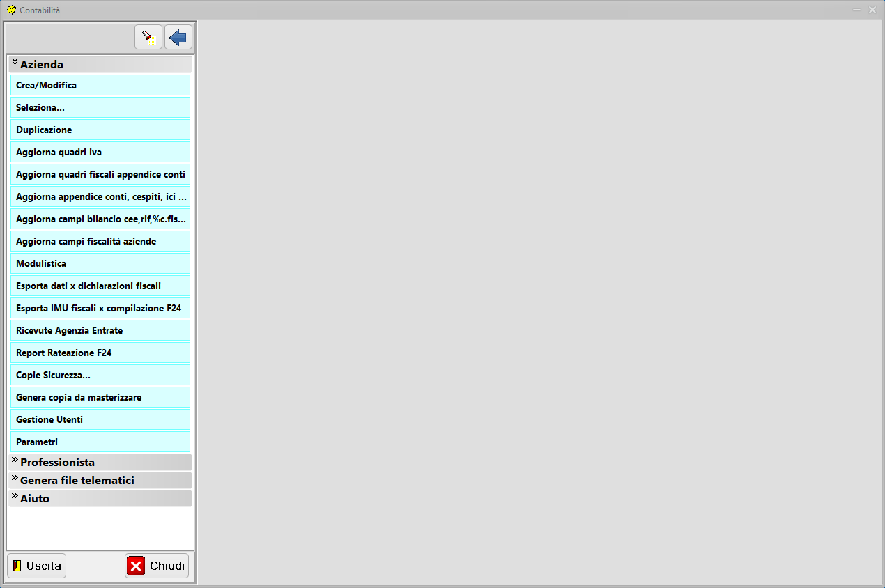This screenshot has width=885, height=588.
Task: Open the Modulistica entry
Action: 100,263
